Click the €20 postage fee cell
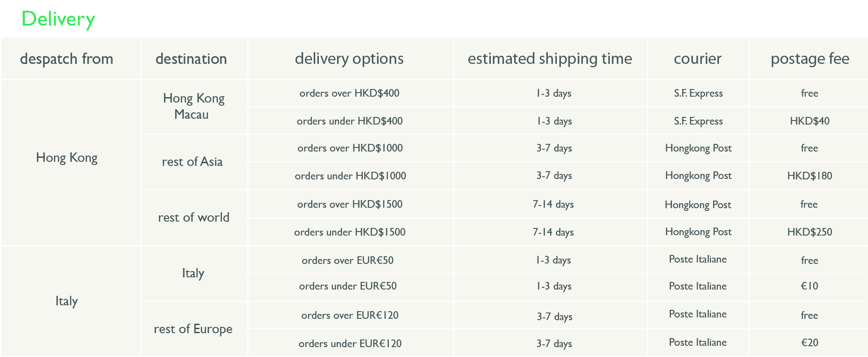This screenshot has width=868, height=357. (810, 343)
